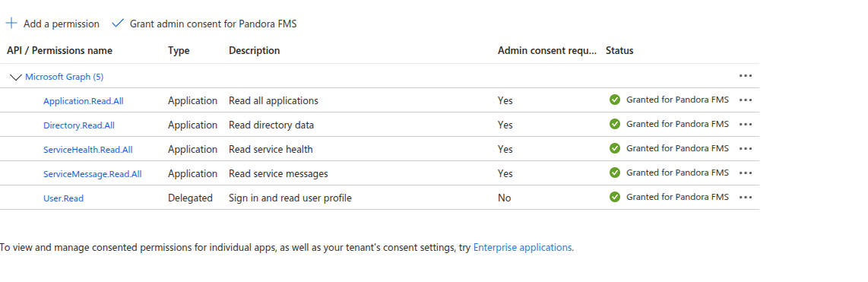868x282 pixels.
Task: Click 'Application' type in ServiceMessage.Read.All row
Action: pyautogui.click(x=192, y=174)
